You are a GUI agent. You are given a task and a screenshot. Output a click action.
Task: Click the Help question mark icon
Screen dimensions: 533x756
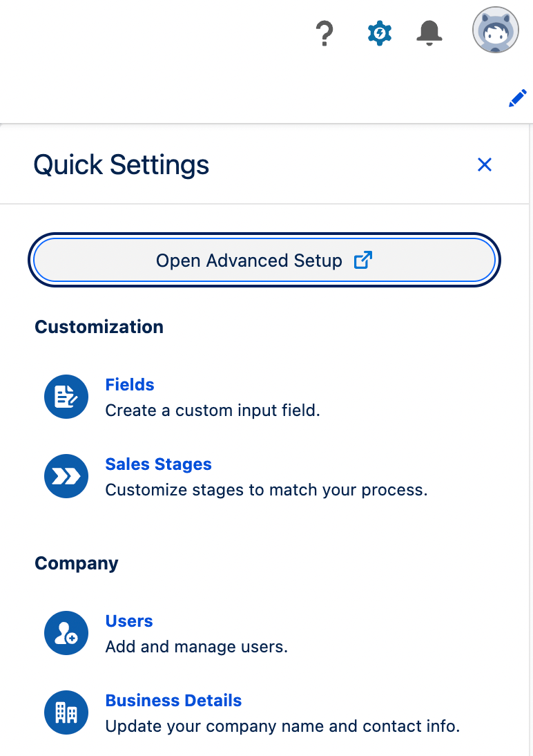click(324, 33)
